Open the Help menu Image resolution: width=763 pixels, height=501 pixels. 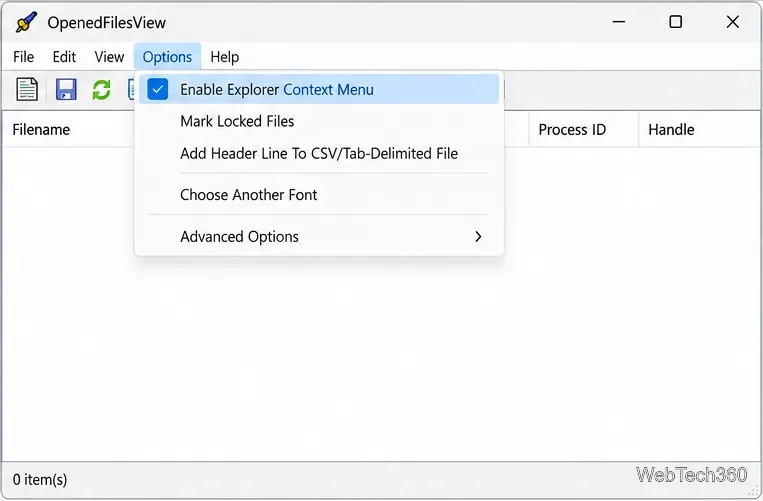(x=224, y=57)
